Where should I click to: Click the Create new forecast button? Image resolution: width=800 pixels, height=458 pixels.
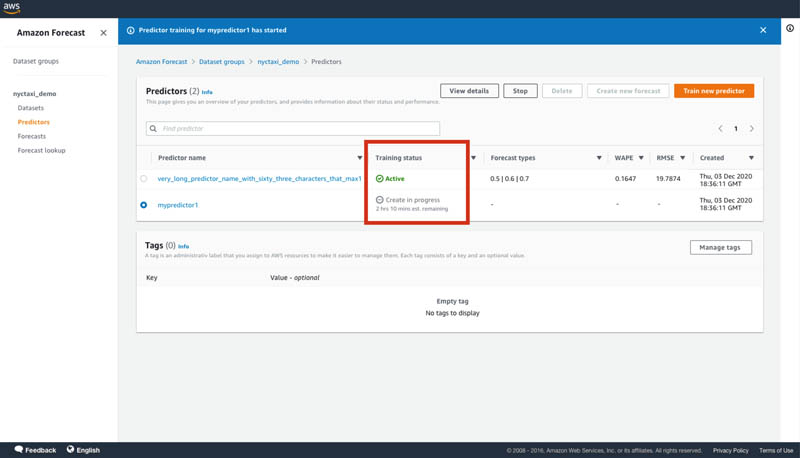(628, 91)
